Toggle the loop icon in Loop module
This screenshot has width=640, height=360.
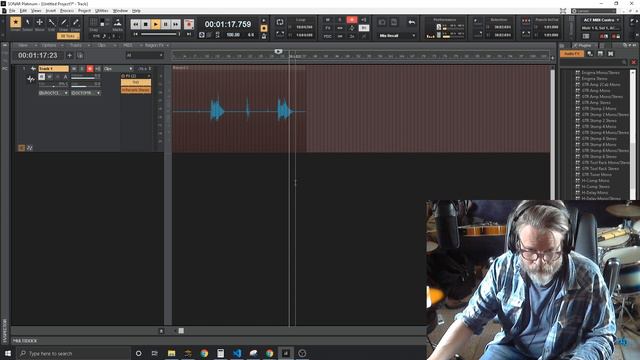tap(280, 22)
